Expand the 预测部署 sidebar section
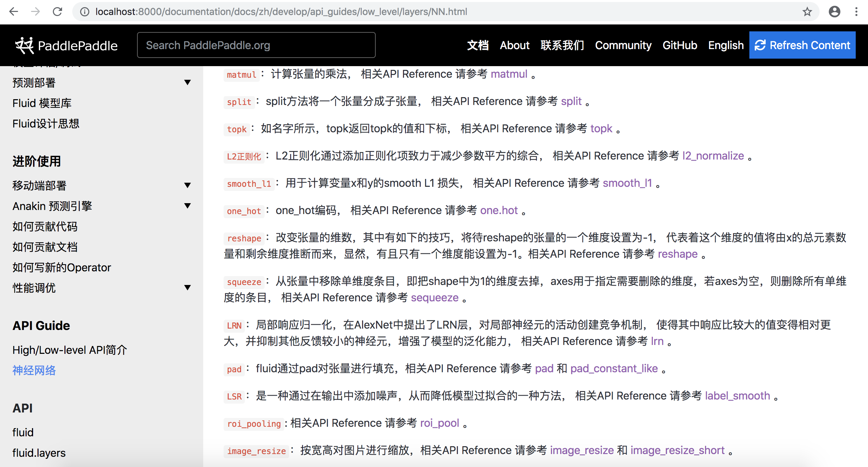Image resolution: width=868 pixels, height=467 pixels. click(187, 82)
